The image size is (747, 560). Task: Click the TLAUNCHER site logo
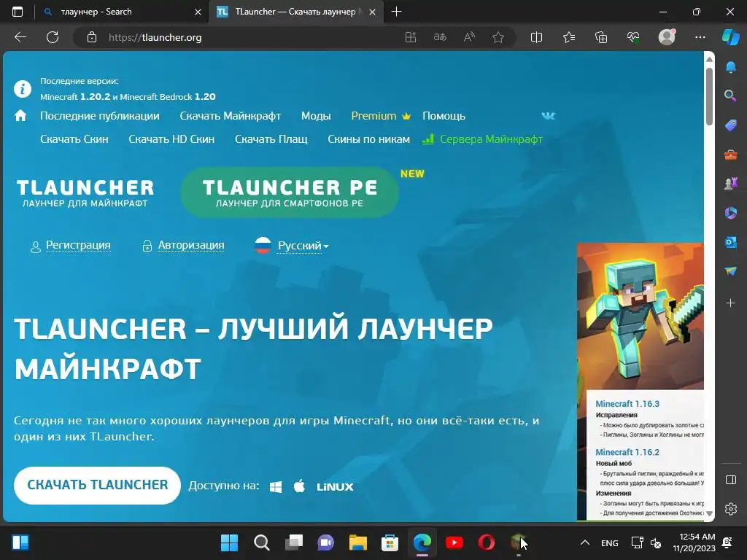[x=85, y=192]
